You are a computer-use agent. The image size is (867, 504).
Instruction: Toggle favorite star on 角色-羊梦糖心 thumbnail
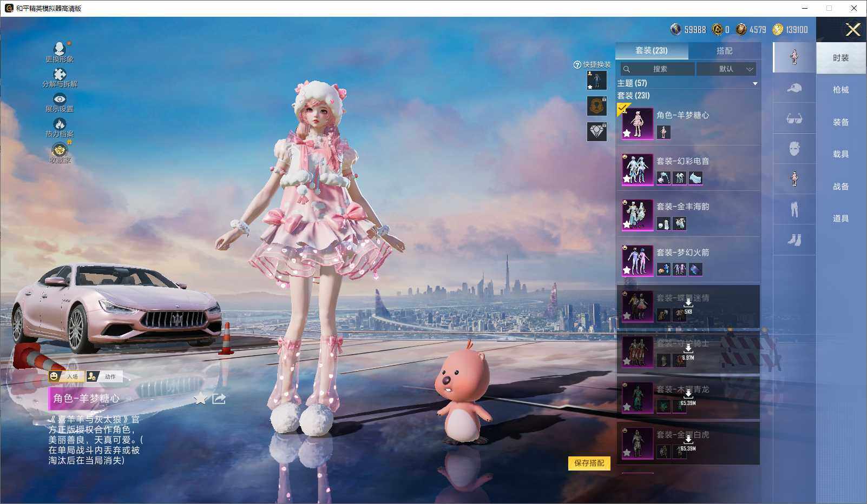coord(627,133)
